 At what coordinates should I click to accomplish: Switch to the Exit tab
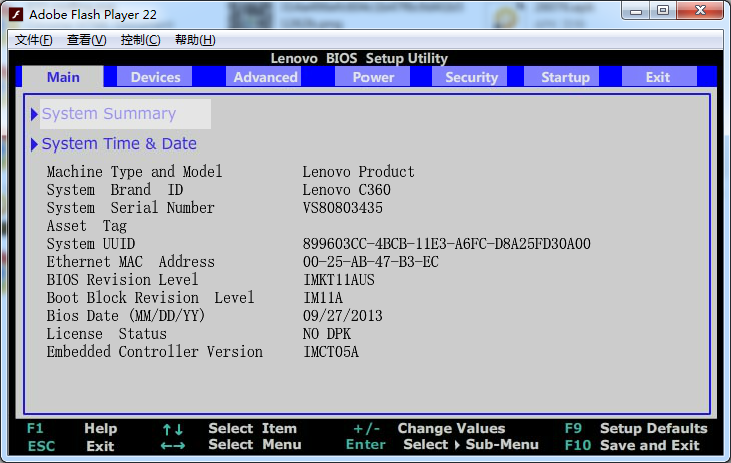point(657,77)
